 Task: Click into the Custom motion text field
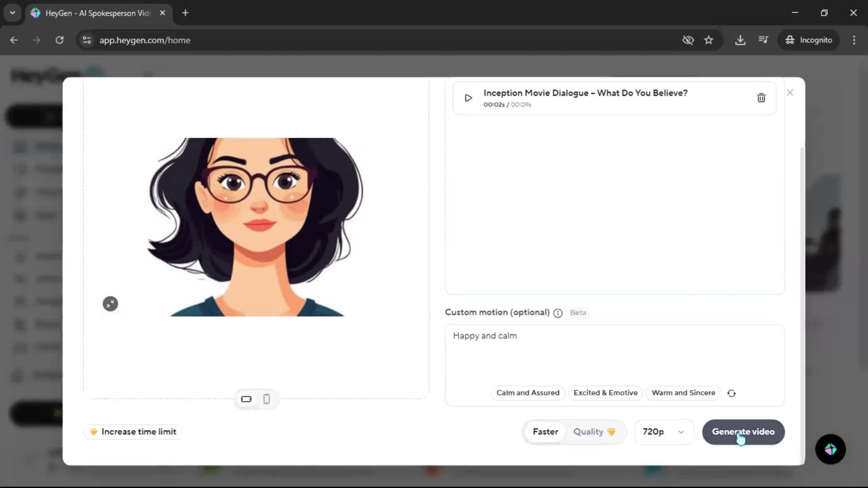tap(614, 355)
